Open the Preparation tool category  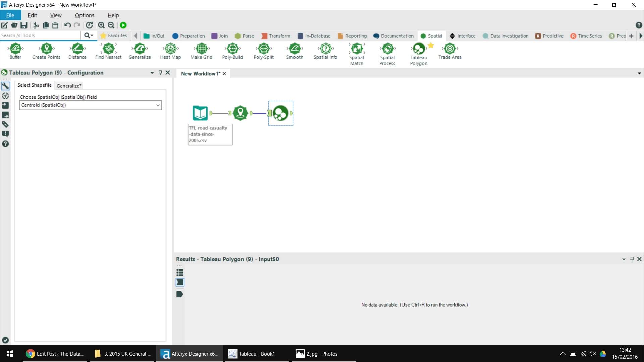(189, 36)
